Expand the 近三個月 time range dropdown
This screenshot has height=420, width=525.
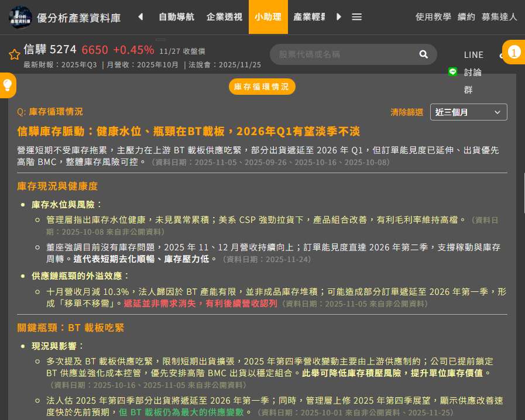click(468, 112)
